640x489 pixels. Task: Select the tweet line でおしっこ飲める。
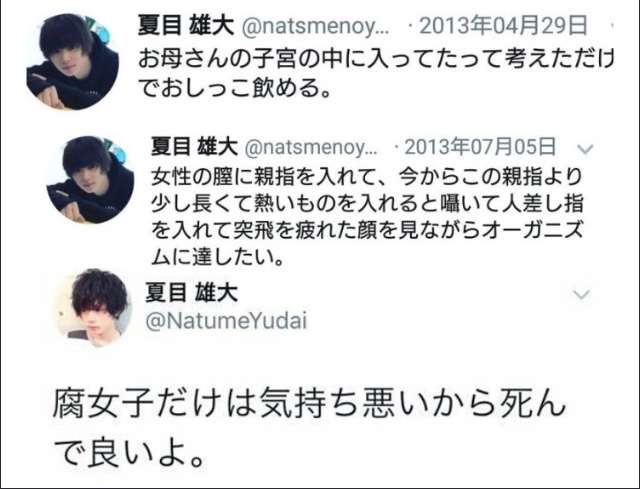click(x=234, y=88)
